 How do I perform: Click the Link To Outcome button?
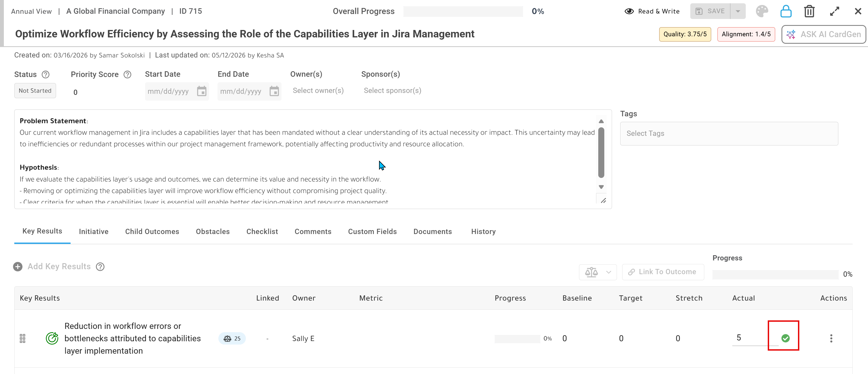click(x=663, y=272)
